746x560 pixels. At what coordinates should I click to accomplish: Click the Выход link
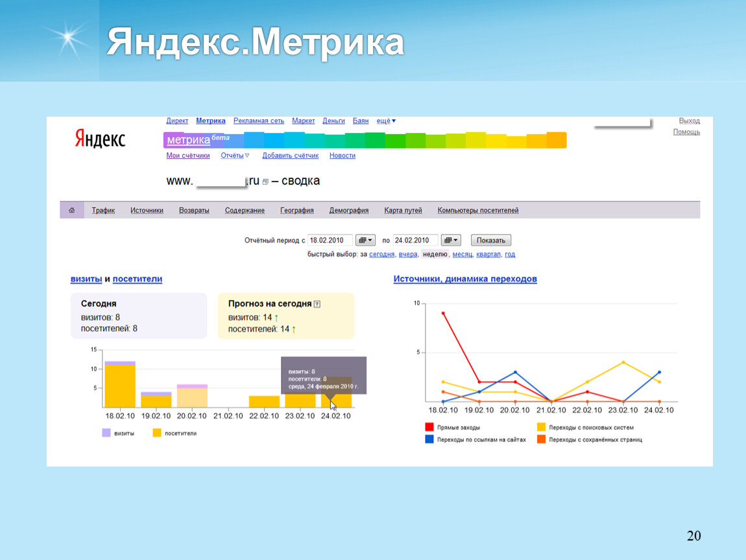tap(689, 121)
